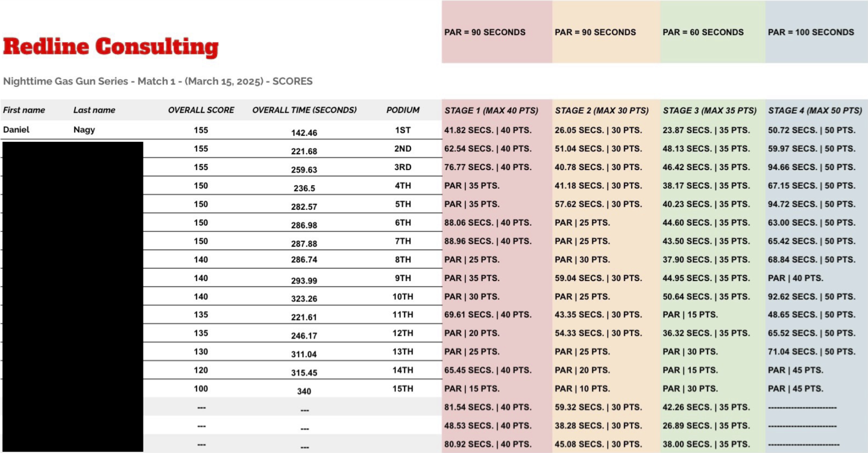Select the OVERALL TIME (SECONDS) header
This screenshot has height=453, width=868.
[304, 110]
